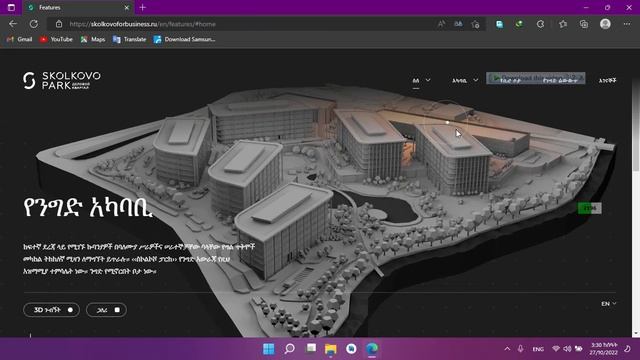The width and height of the screenshot is (640, 360).
Task: Open Download Samsung bookmark
Action: (x=184, y=39)
